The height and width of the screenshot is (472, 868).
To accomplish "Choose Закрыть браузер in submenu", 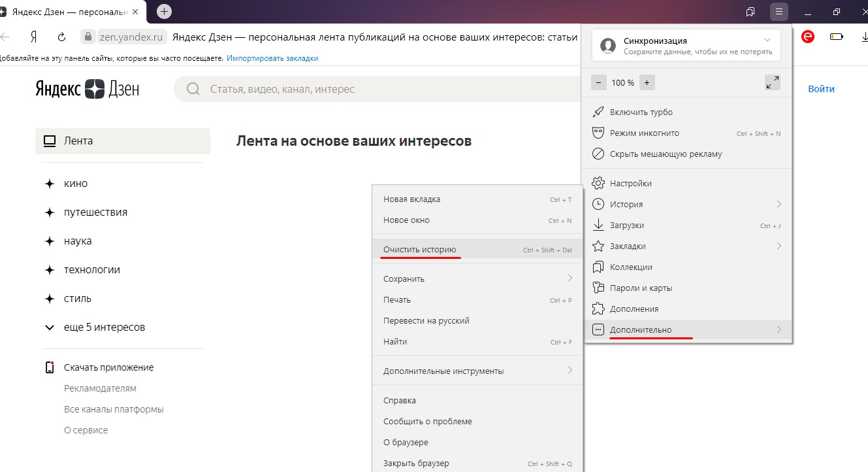I will click(477, 463).
